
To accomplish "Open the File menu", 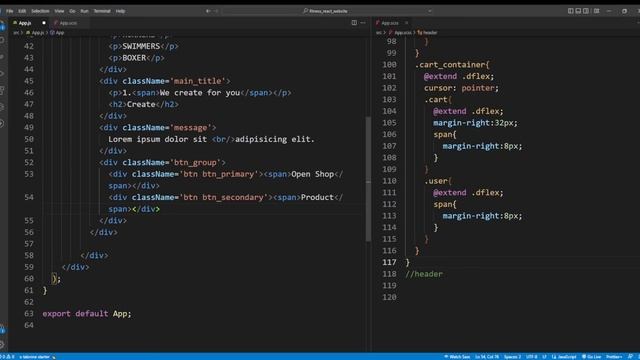I will pyautogui.click(x=10, y=11).
